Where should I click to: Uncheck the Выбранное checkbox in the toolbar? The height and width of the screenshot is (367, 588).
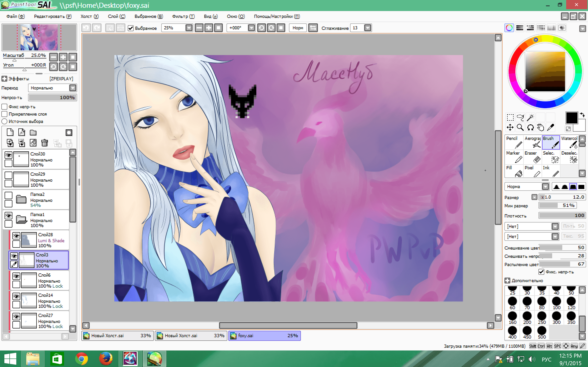pyautogui.click(x=131, y=28)
